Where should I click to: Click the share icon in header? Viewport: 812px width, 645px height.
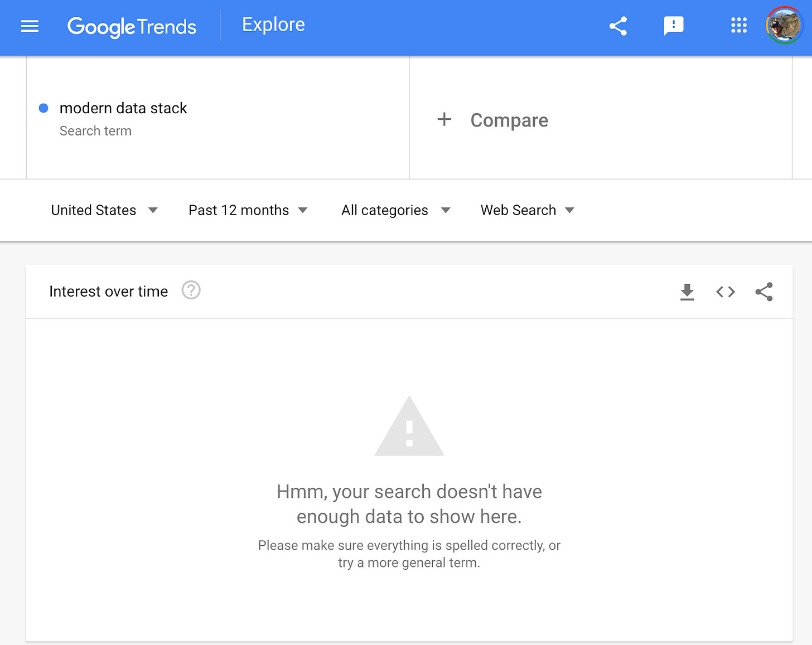pos(618,26)
